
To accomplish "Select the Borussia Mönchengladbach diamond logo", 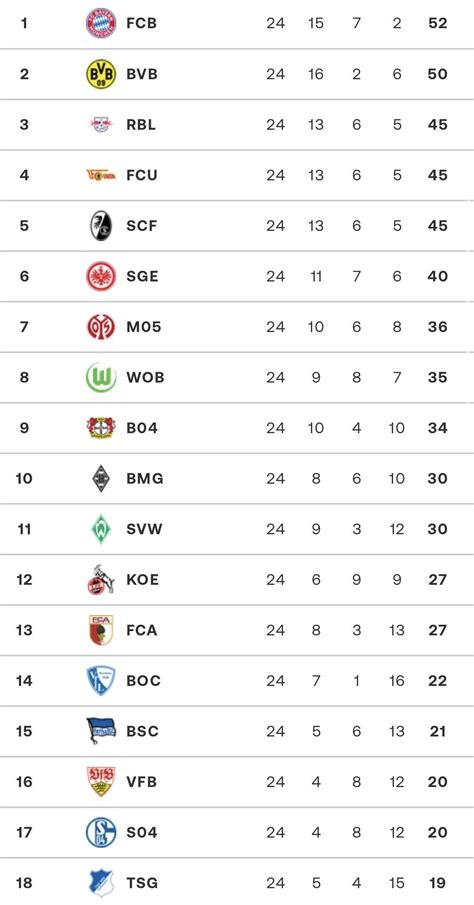I will [x=101, y=478].
